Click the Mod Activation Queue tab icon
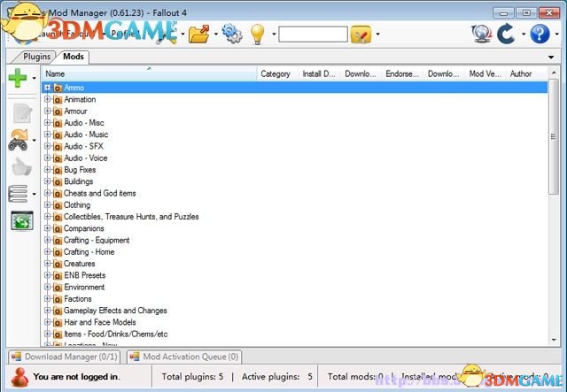The height and width of the screenshot is (392, 567). point(135,357)
